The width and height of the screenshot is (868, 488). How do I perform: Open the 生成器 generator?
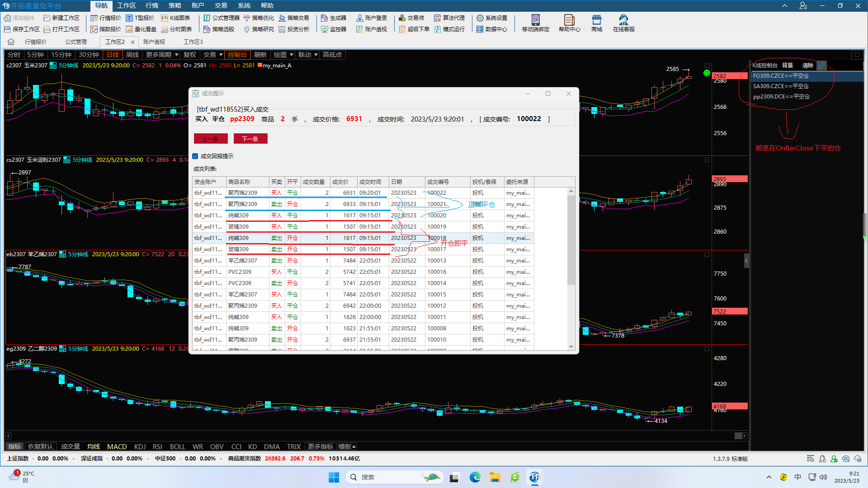tap(334, 18)
